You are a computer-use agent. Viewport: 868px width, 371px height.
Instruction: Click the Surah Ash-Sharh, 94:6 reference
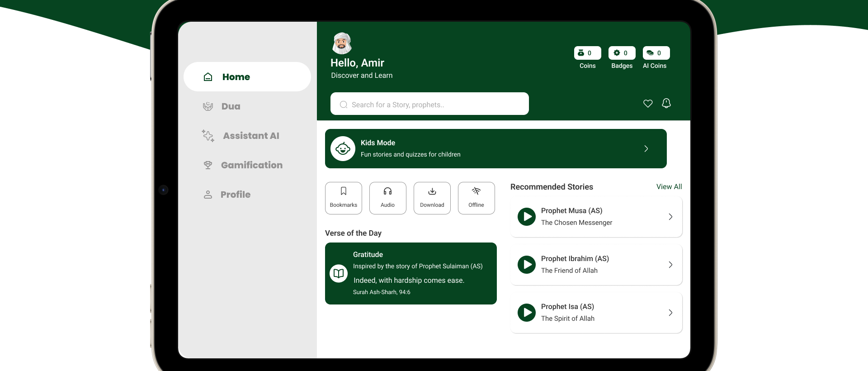[x=382, y=292]
